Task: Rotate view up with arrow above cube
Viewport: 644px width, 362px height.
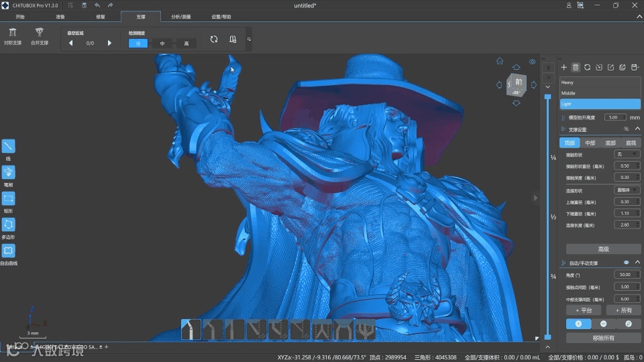Action: (x=517, y=67)
